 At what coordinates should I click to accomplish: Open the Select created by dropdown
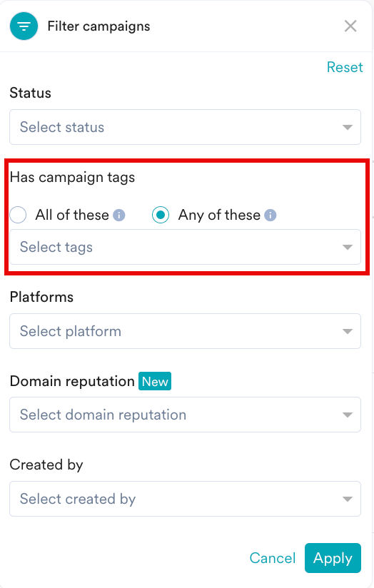point(186,499)
